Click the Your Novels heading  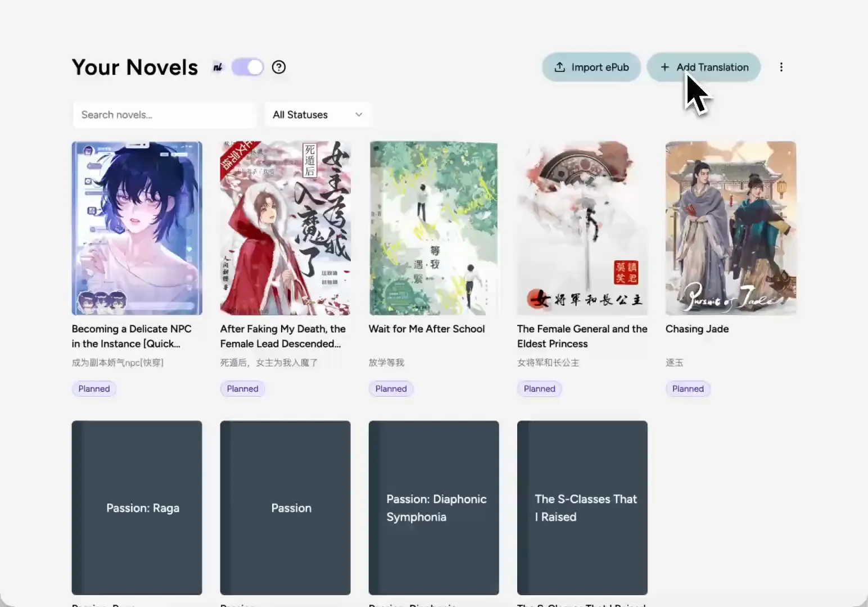pos(135,67)
